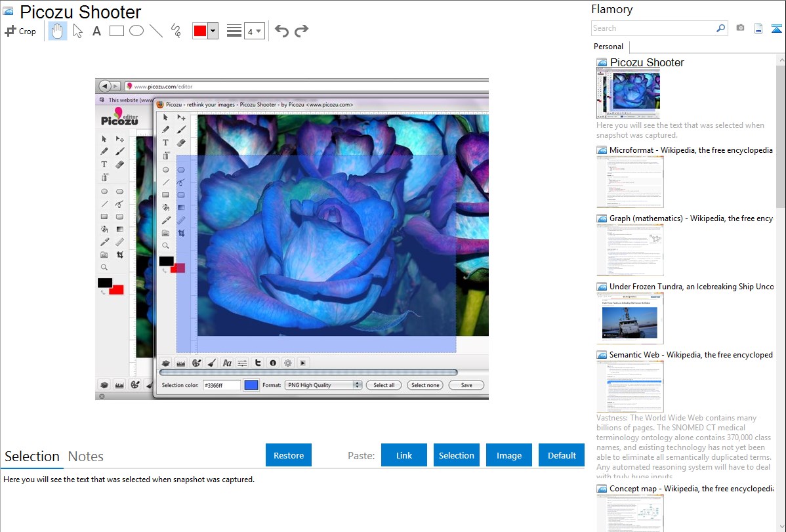Open the Graph (mathematics) snapshot thumbnail
This screenshot has height=532, width=786.
(x=630, y=250)
